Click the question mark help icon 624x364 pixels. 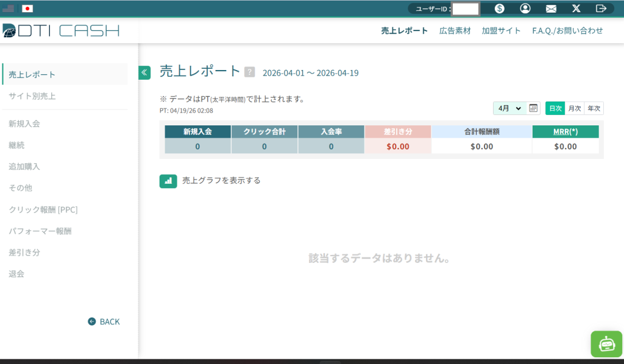[x=249, y=72]
